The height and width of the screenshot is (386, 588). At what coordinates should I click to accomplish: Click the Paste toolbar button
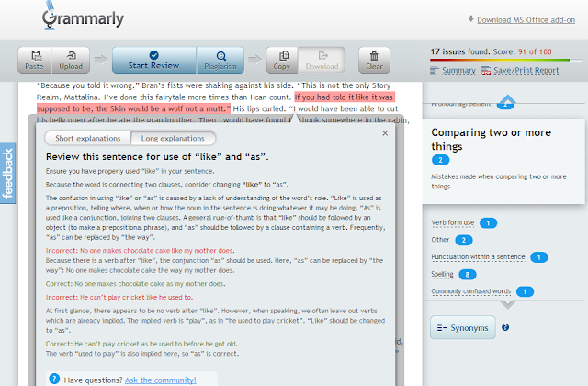35,60
